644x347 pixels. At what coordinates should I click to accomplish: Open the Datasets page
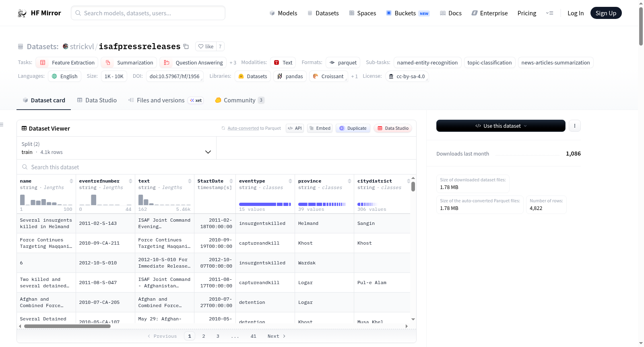click(323, 13)
